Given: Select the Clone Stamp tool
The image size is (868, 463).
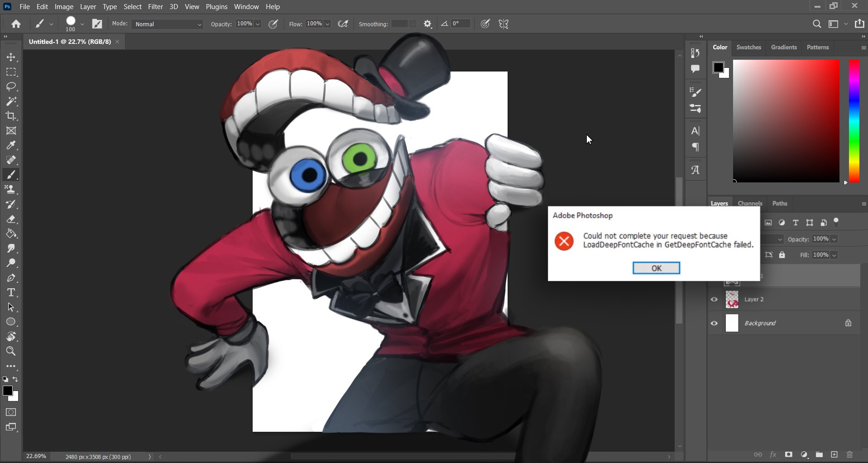Looking at the screenshot, I should point(11,189).
